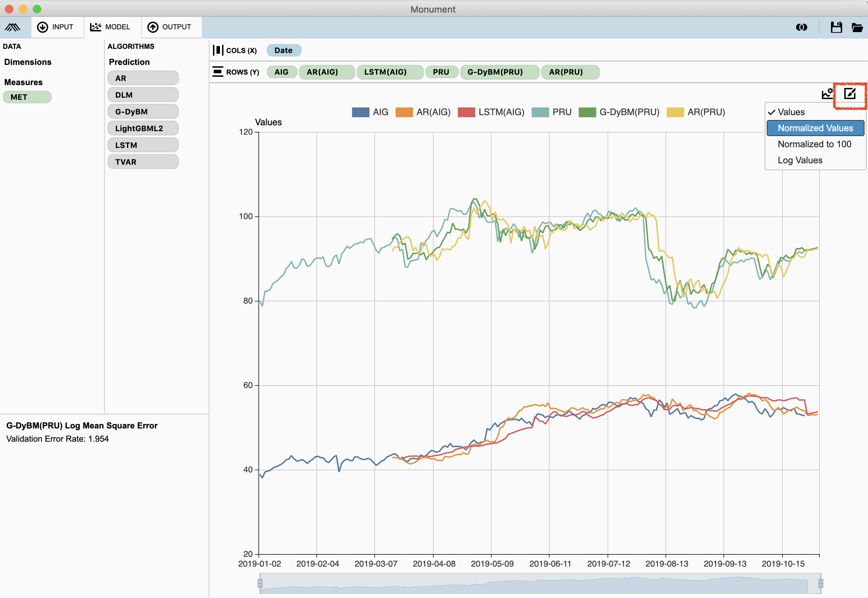Click Validation Error Rate: 1.954 text
The width and height of the screenshot is (868, 598).
57,439
